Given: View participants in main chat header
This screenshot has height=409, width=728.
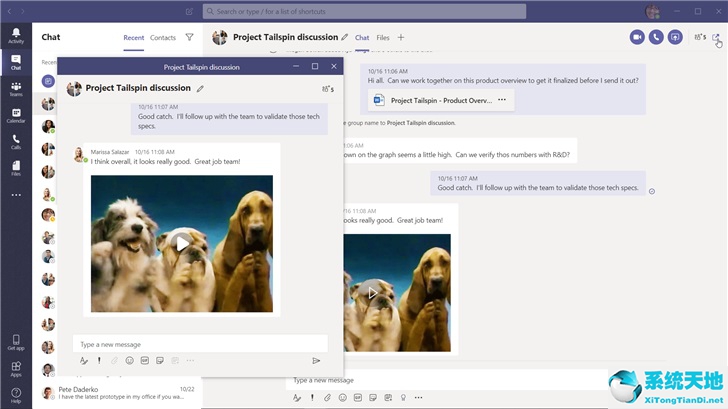Looking at the screenshot, I should 700,37.
